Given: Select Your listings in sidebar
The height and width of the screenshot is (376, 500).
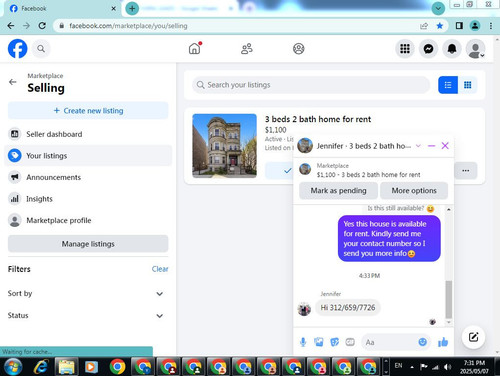Looking at the screenshot, I should 88,156.
